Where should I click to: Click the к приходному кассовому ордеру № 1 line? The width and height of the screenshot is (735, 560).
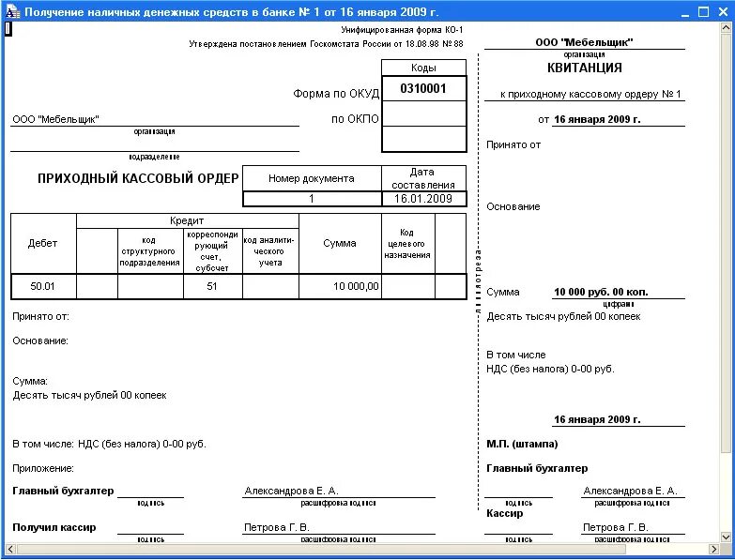point(590,94)
